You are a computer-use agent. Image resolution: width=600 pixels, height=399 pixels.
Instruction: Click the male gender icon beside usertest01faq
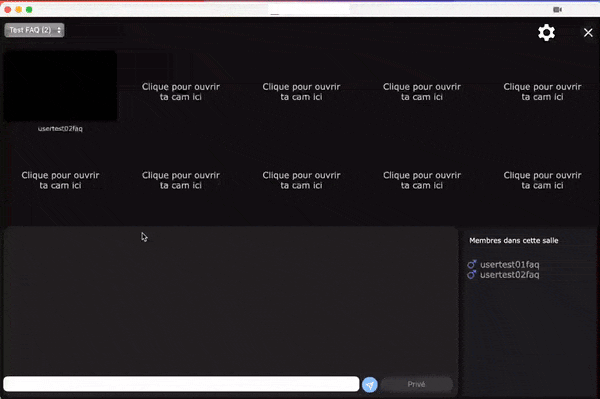[x=472, y=264]
